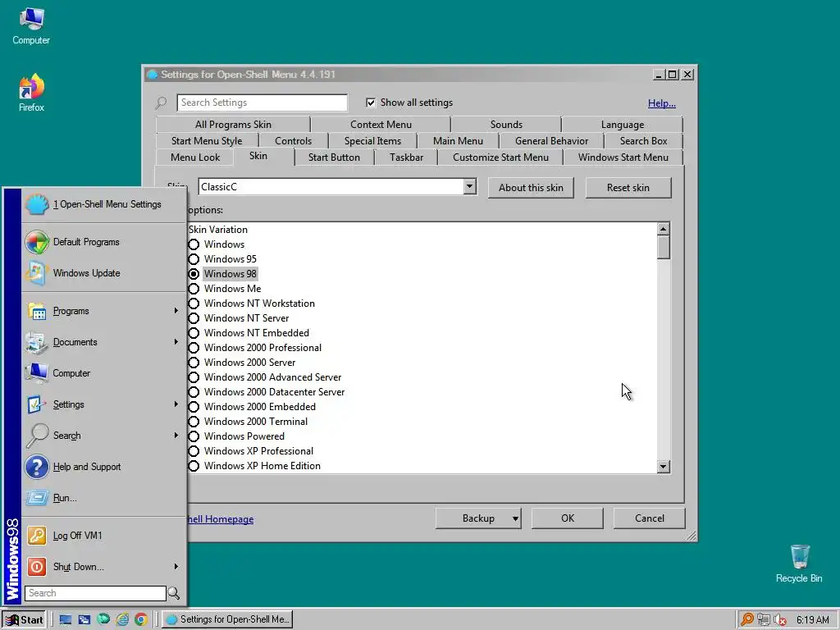This screenshot has width=840, height=630.
Task: Launch Google Chrome from quick launch
Action: 141,619
